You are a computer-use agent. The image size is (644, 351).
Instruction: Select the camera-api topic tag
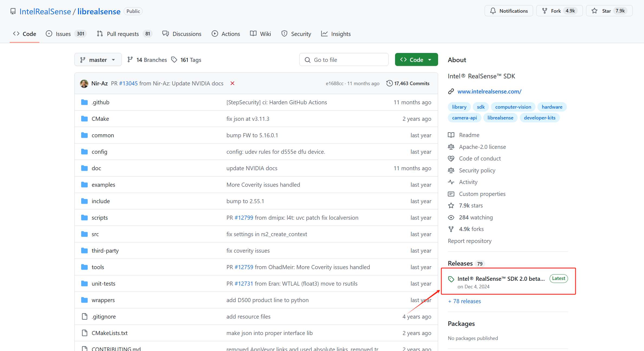[x=464, y=118]
